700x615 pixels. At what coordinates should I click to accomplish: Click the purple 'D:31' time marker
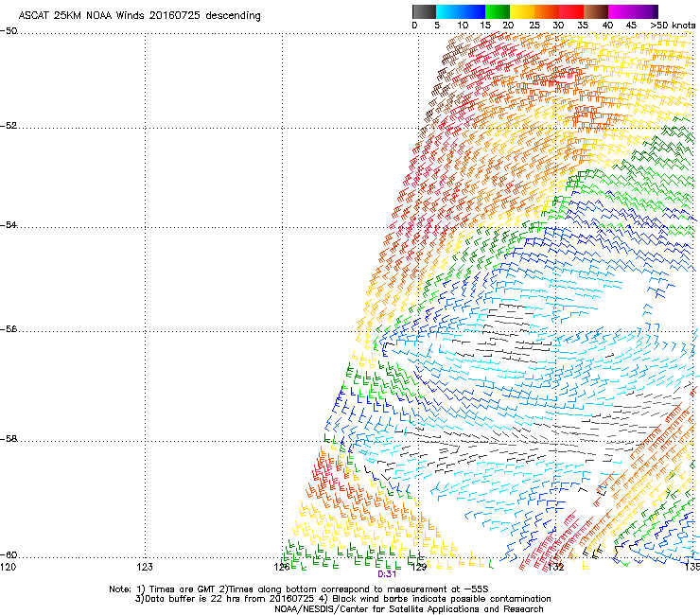click(387, 574)
